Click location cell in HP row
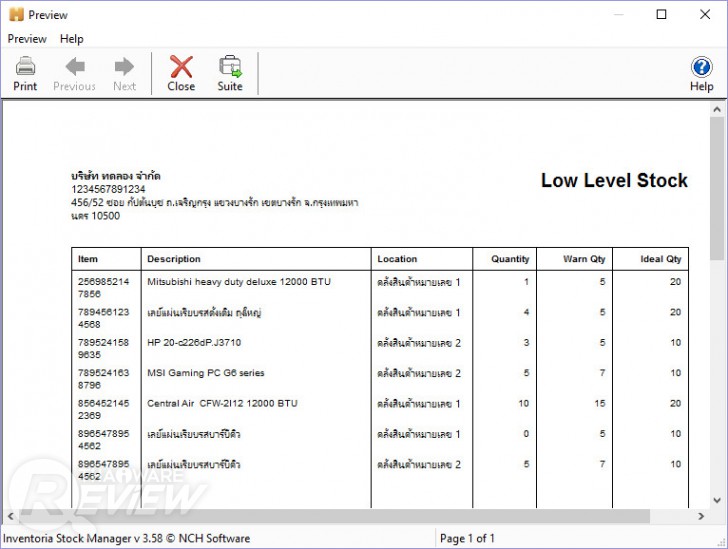The width and height of the screenshot is (728, 549). click(x=419, y=343)
